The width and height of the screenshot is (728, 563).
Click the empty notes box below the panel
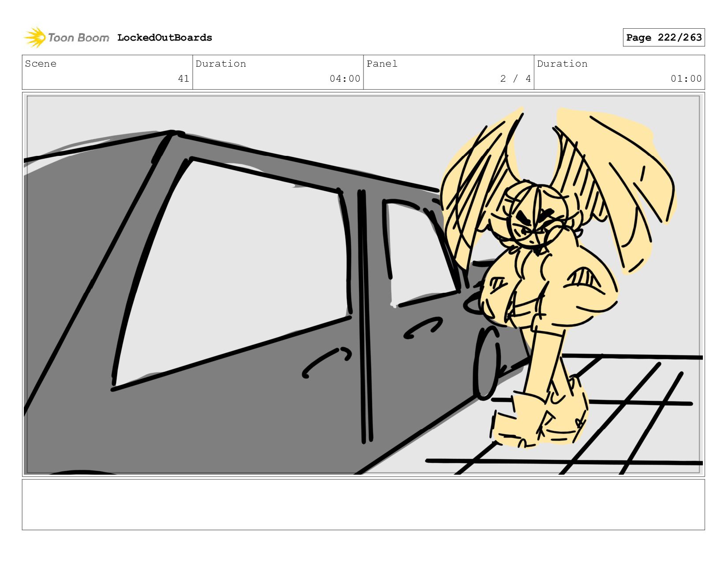(x=363, y=505)
